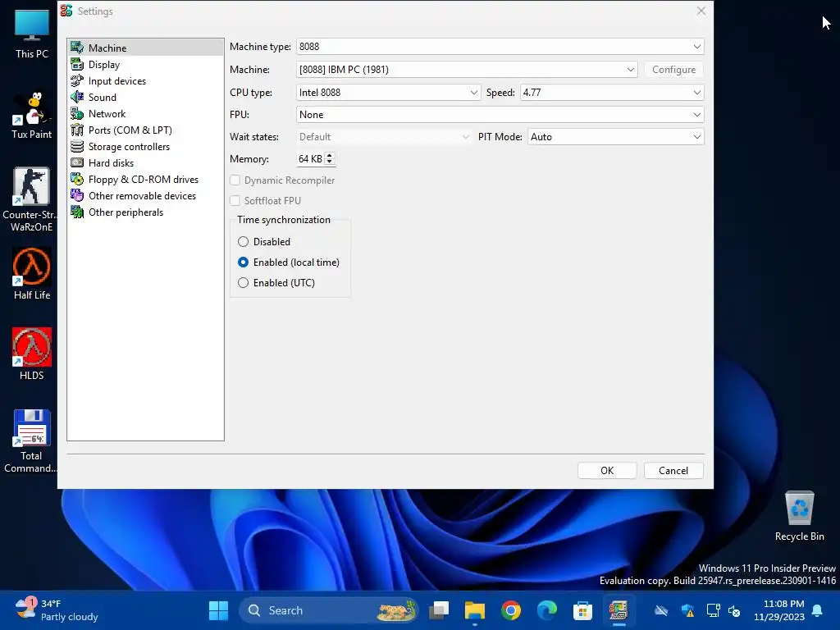Click the Network category icon

click(x=77, y=113)
